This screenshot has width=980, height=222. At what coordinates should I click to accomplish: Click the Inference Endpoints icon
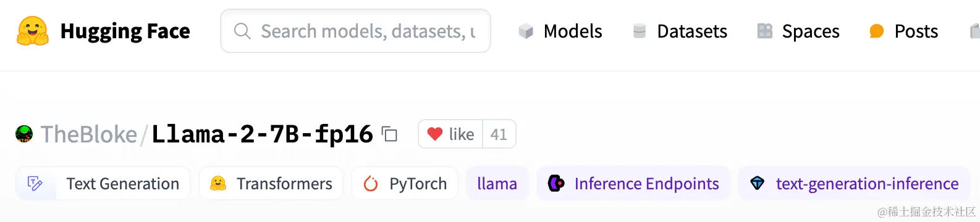(x=556, y=183)
